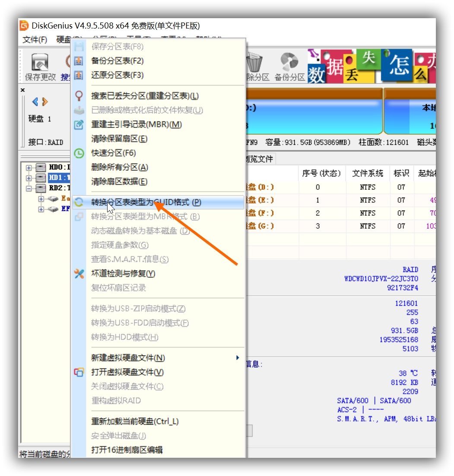Click the icon beside 打开虚拟硬盘文件
Screen dimensions: 454x476
tap(78, 372)
